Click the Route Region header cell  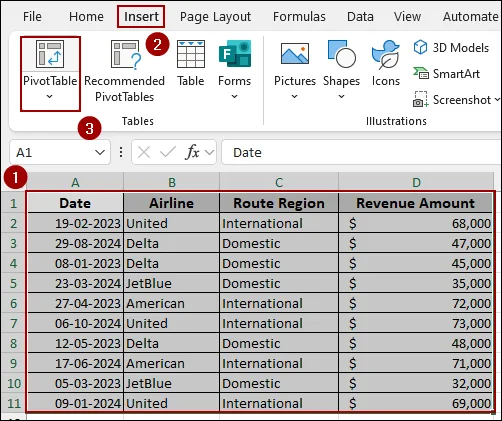click(x=279, y=203)
